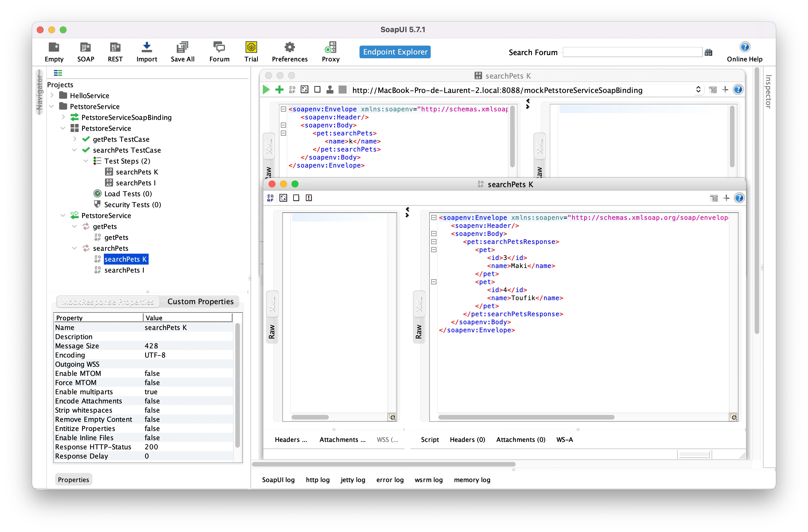The image size is (808, 532).
Task: Click the Trial icon in toolbar
Action: pos(251,48)
